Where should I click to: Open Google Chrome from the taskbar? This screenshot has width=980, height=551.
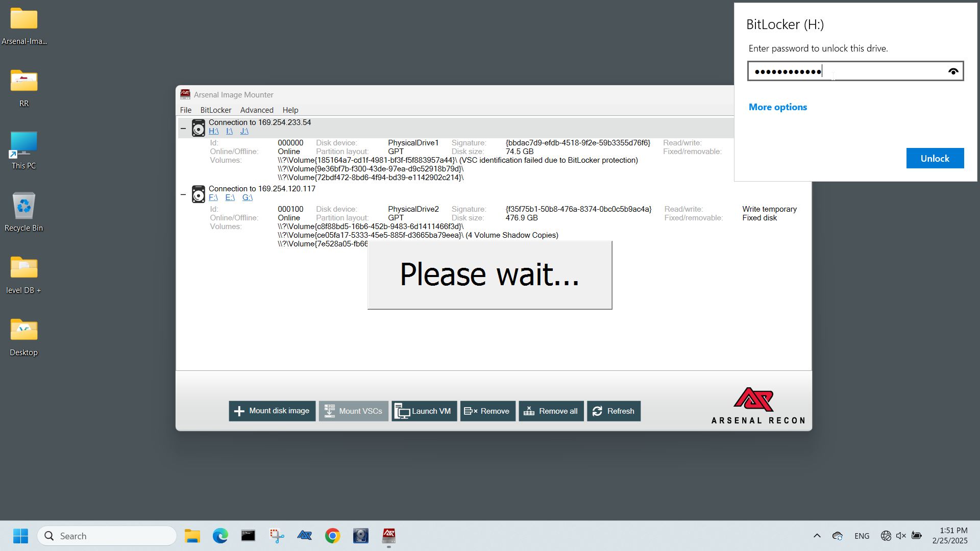(x=333, y=536)
